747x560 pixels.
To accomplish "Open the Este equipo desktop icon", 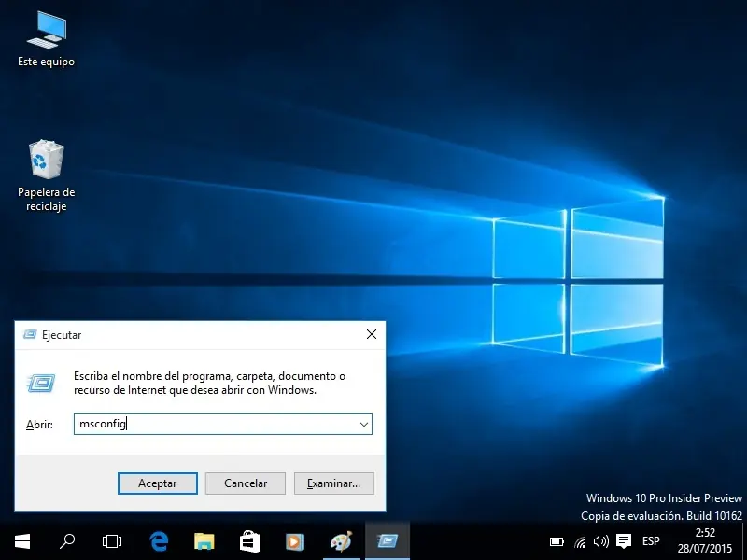I will click(x=46, y=39).
